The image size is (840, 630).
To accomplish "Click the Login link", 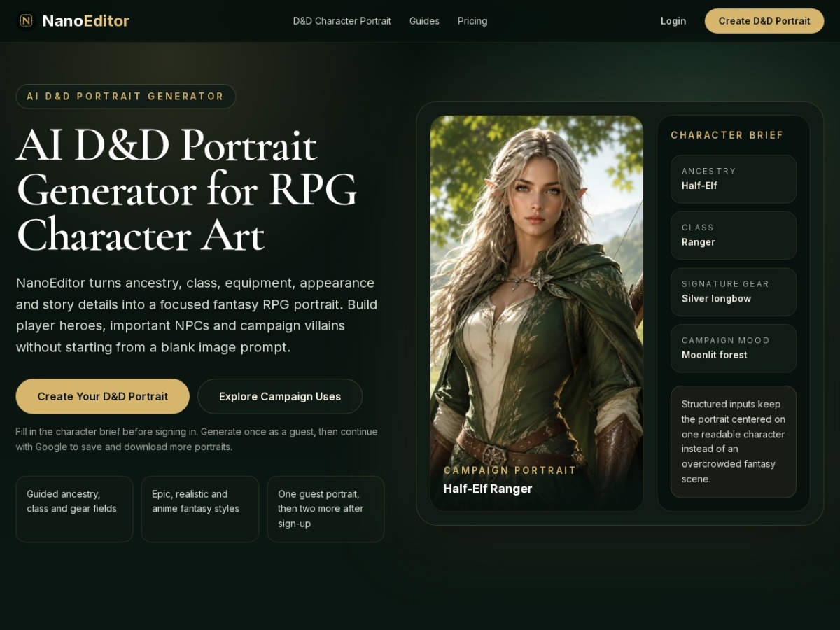I will tap(673, 21).
